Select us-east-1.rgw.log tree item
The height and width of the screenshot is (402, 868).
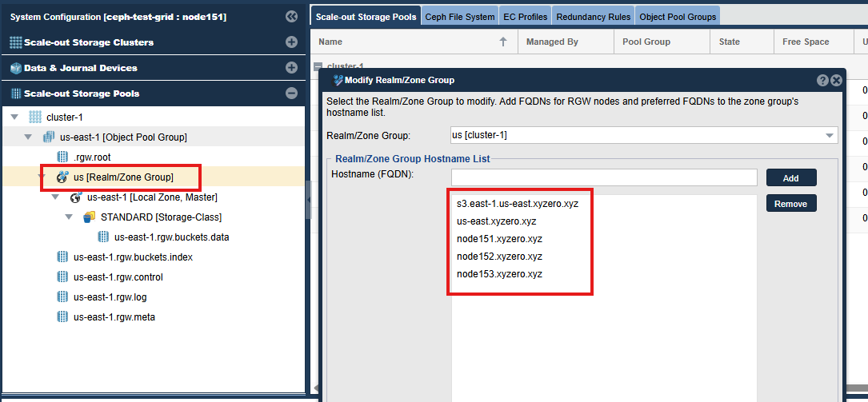click(110, 297)
